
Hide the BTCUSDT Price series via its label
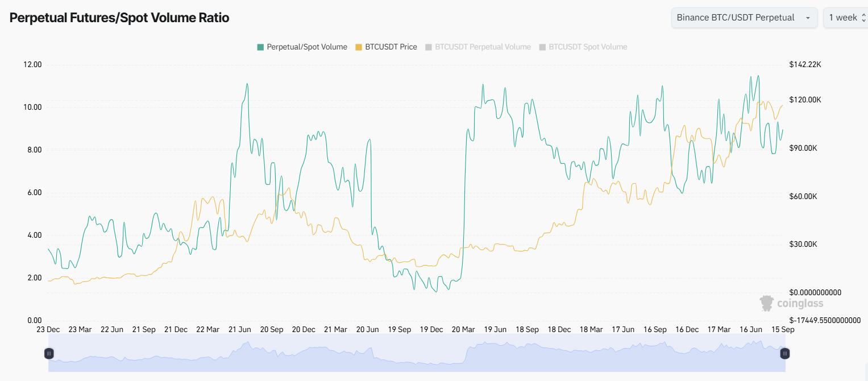[x=391, y=47]
